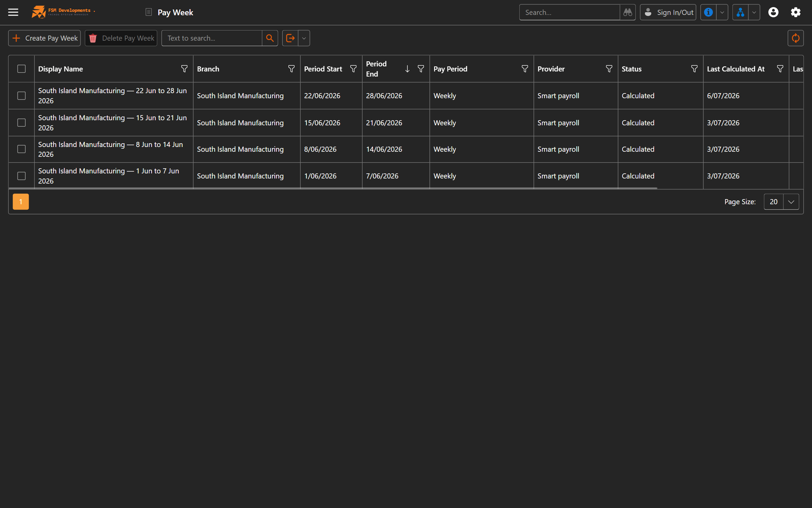This screenshot has width=812, height=508.
Task: Click Period End cell 7/06/2026
Action: click(x=382, y=176)
